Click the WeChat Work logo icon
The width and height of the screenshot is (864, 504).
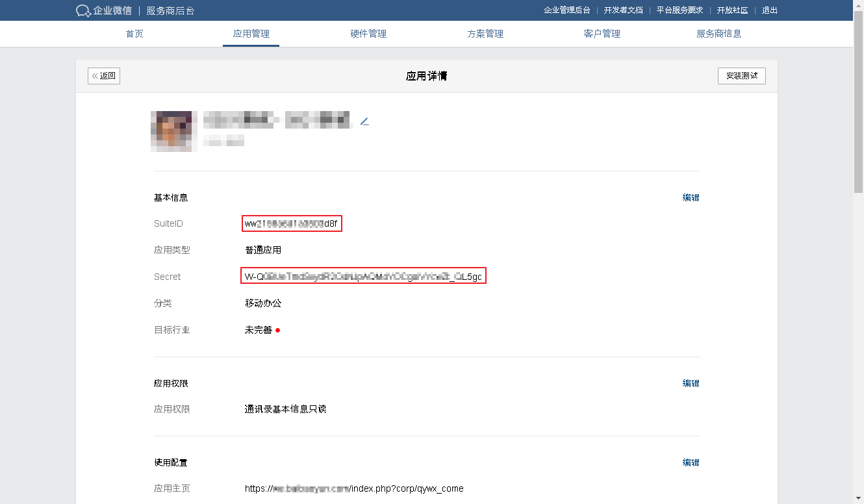click(x=83, y=10)
